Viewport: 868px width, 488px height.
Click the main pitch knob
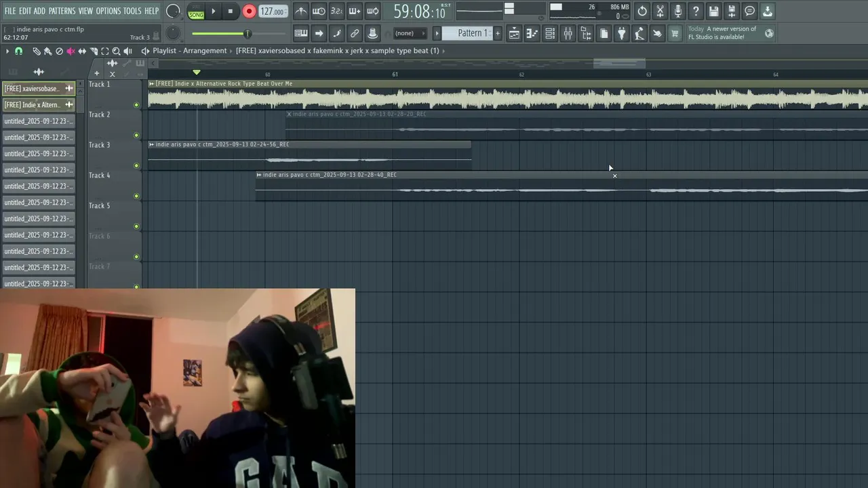[173, 33]
